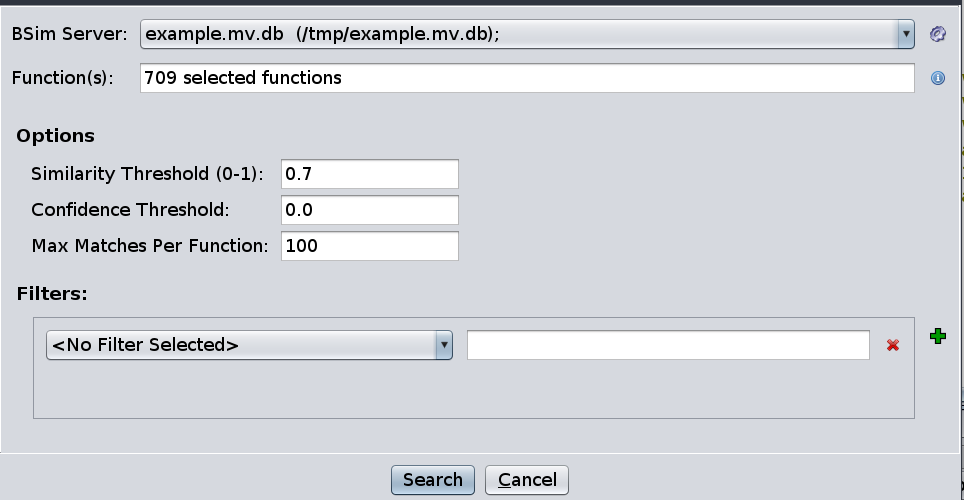Click the Filters section heading
The image size is (964, 500).
click(52, 294)
